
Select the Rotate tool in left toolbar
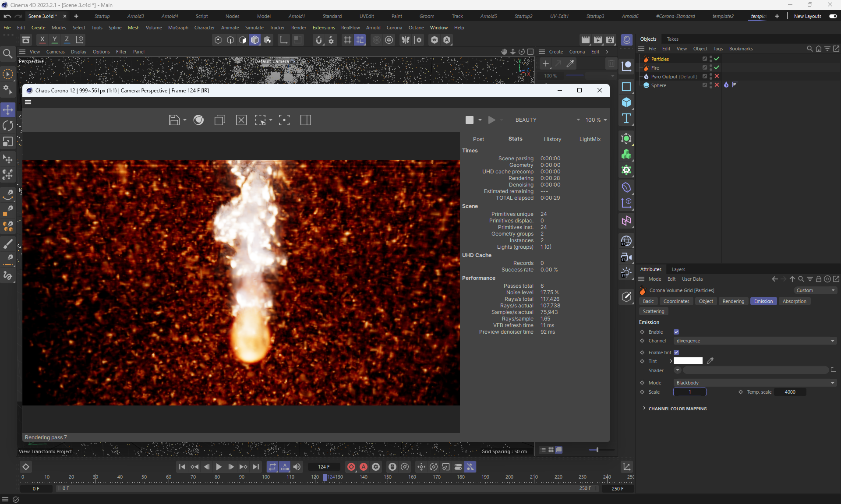(x=8, y=126)
